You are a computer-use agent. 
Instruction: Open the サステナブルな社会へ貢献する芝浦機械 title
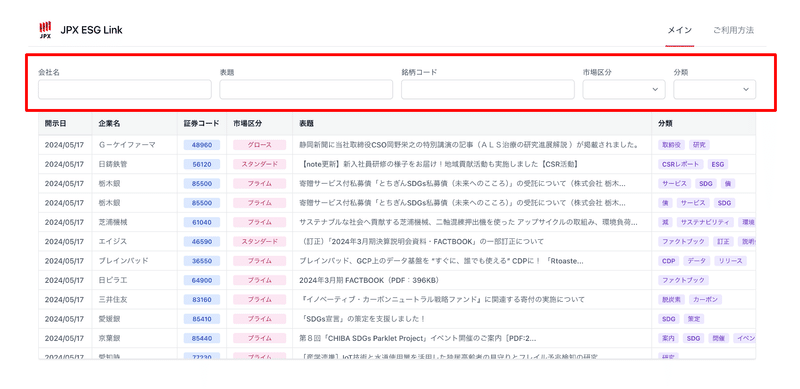[469, 223]
